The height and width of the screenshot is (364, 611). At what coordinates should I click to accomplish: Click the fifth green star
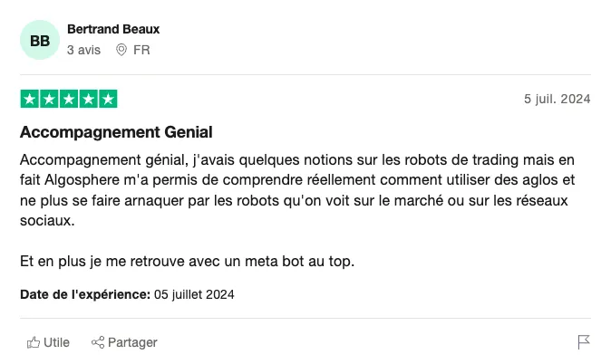108,99
